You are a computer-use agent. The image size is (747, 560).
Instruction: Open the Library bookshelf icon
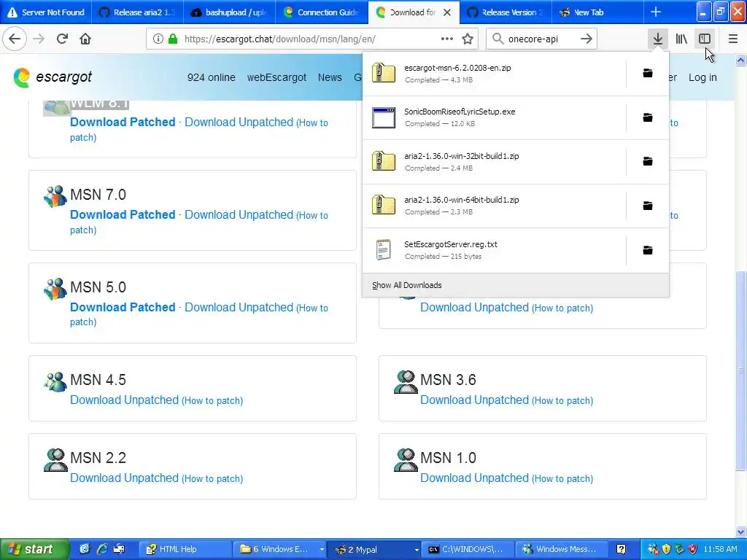coord(681,39)
